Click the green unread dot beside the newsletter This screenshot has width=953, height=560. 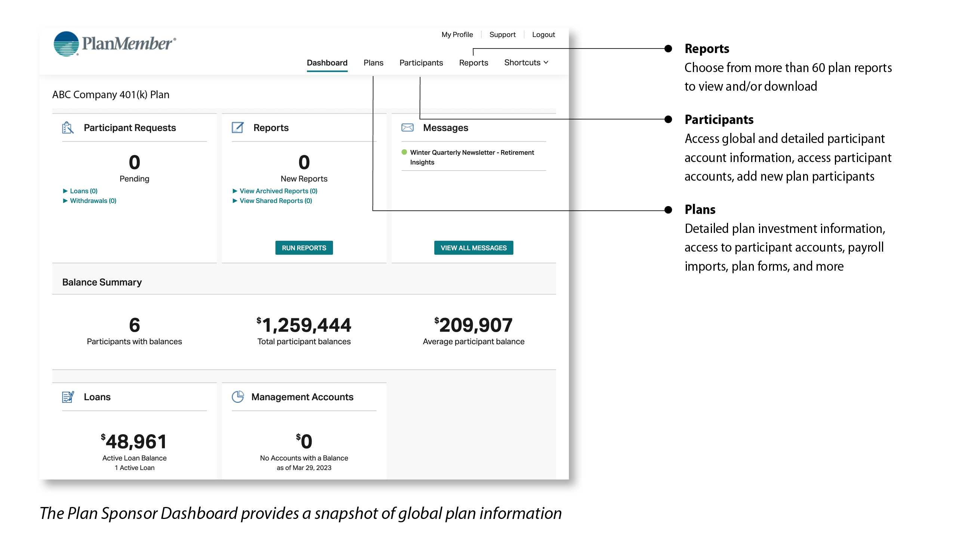(x=404, y=153)
